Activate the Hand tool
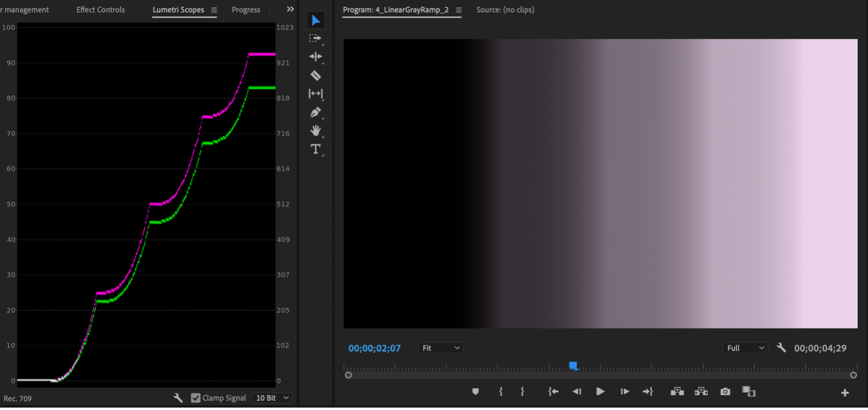 (x=316, y=131)
